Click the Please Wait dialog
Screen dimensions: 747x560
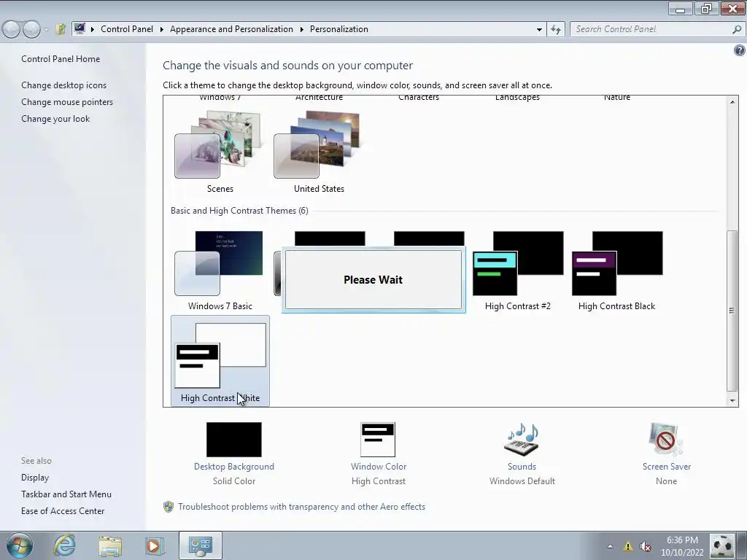[373, 279]
